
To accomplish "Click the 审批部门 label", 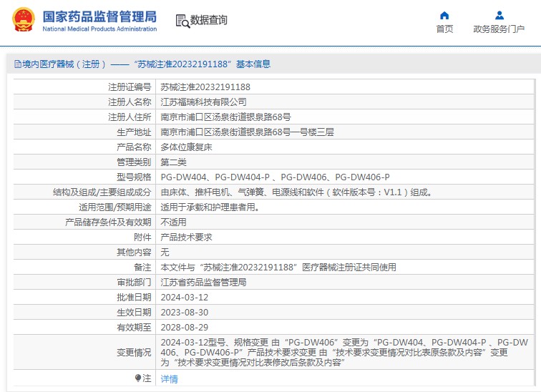I will tap(134, 283).
